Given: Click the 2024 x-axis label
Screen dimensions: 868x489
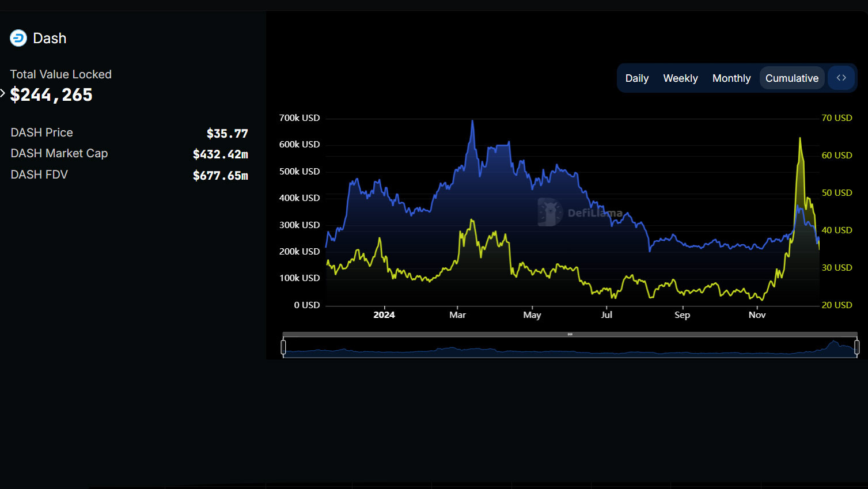Looking at the screenshot, I should [x=384, y=315].
